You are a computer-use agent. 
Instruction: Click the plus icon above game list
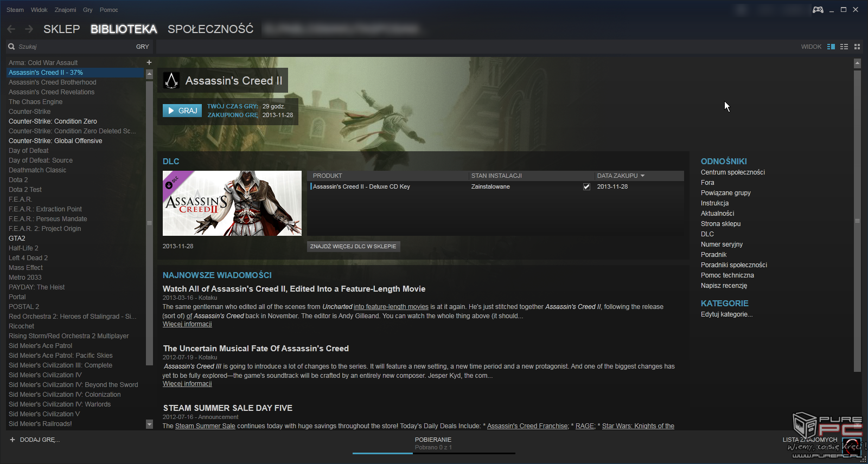(149, 62)
